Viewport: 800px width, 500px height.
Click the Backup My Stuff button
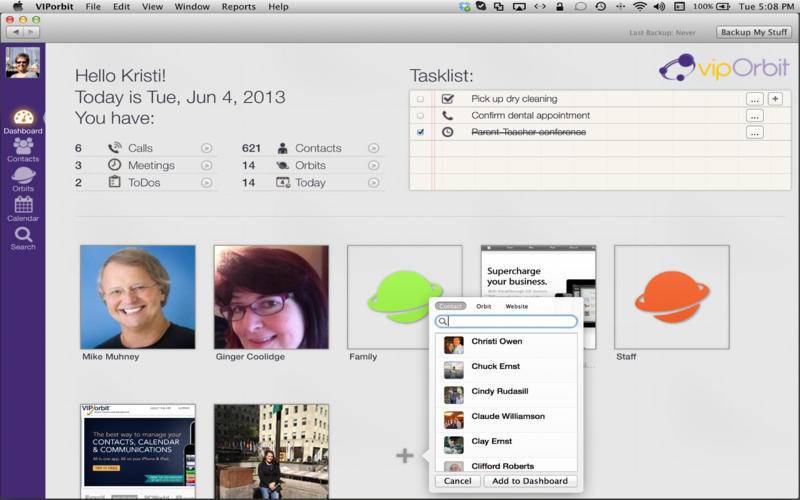point(754,32)
